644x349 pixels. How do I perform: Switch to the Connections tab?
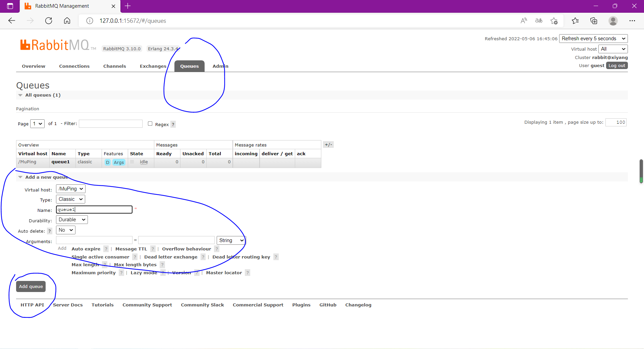click(74, 66)
